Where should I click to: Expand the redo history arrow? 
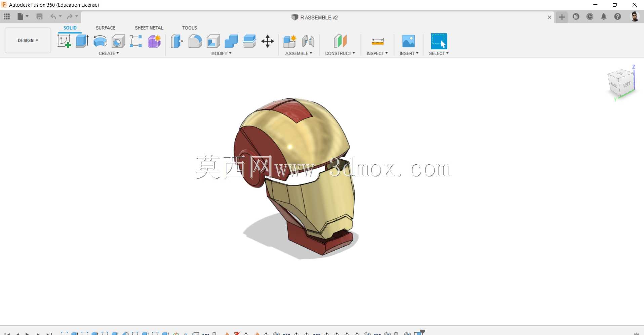coord(77,16)
